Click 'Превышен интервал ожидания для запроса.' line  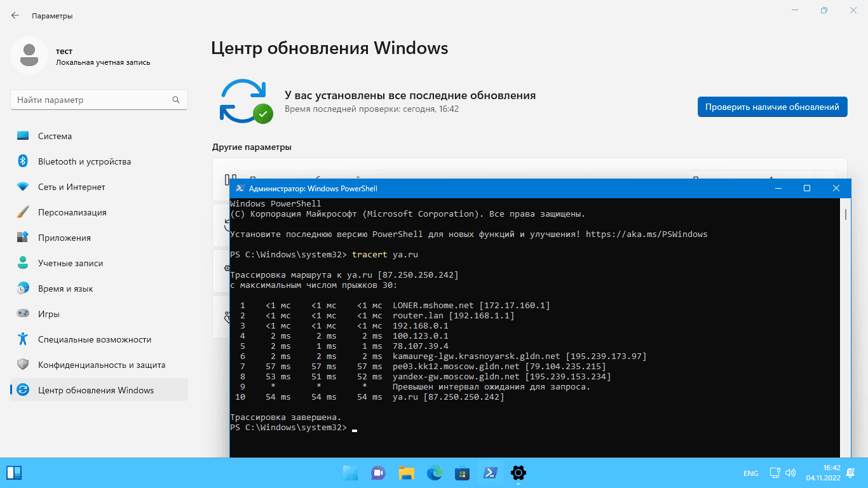click(491, 386)
